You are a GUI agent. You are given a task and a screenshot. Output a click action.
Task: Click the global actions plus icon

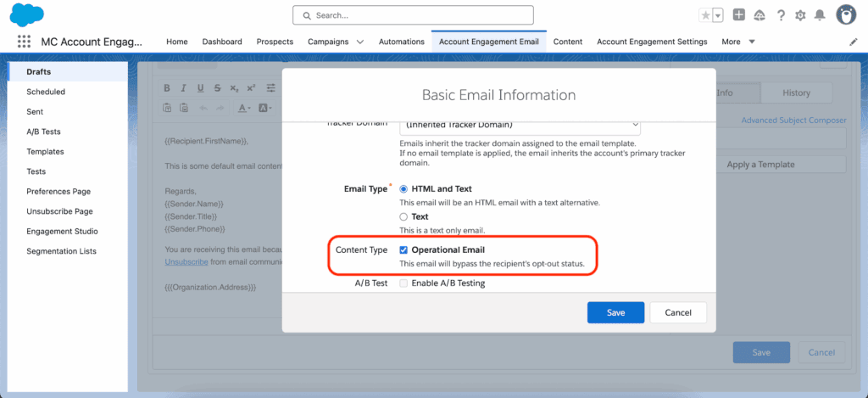739,15
